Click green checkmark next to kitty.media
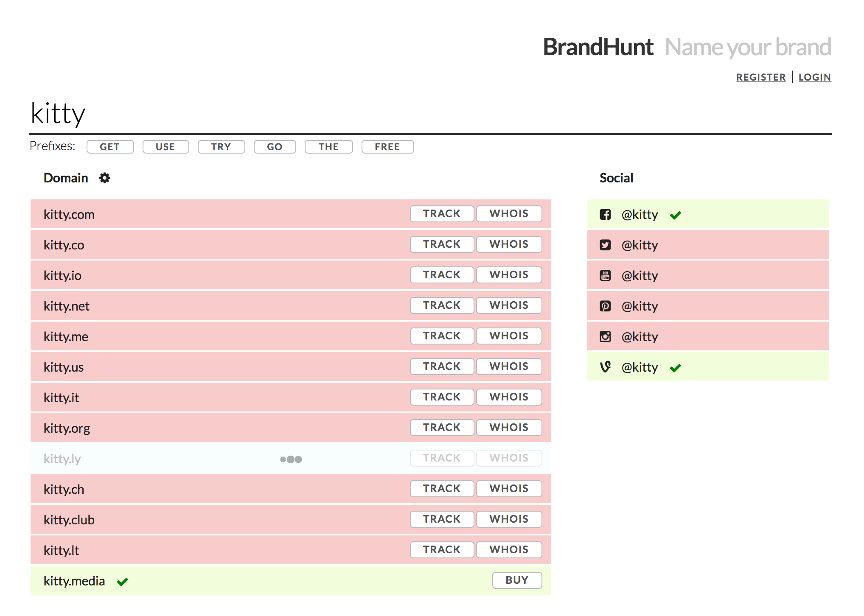This screenshot has width=864, height=616. [x=123, y=582]
